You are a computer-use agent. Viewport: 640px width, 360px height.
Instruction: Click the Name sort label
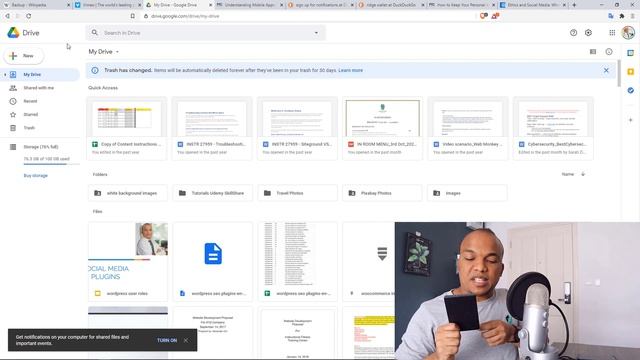point(568,174)
